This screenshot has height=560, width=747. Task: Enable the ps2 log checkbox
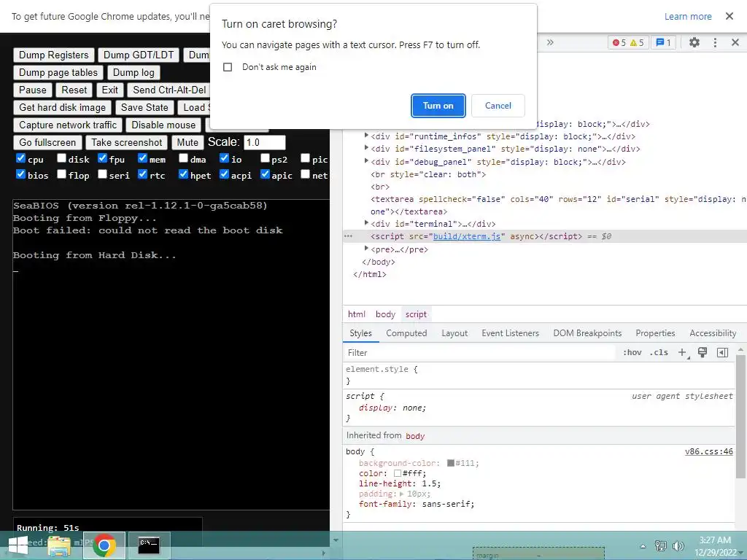266,158
